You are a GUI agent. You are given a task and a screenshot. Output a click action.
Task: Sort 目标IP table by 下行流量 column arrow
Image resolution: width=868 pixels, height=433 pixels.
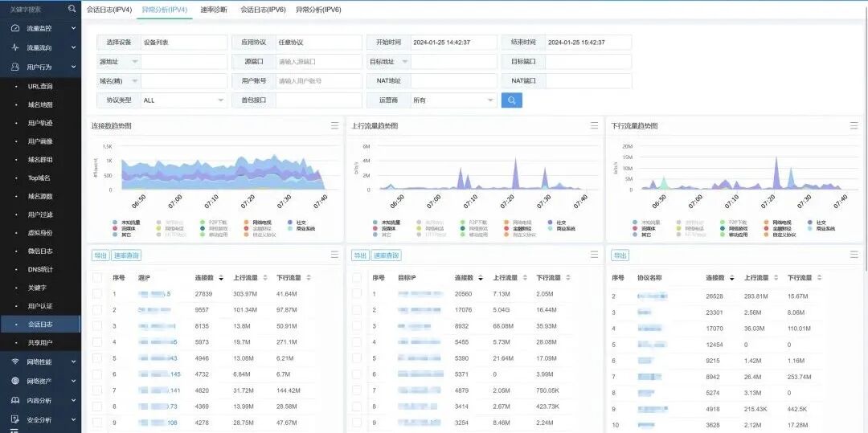coord(568,278)
